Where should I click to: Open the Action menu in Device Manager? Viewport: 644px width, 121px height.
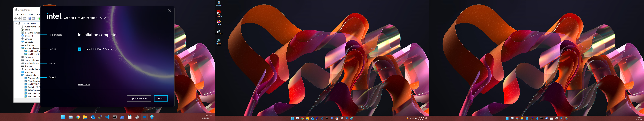click(x=23, y=14)
